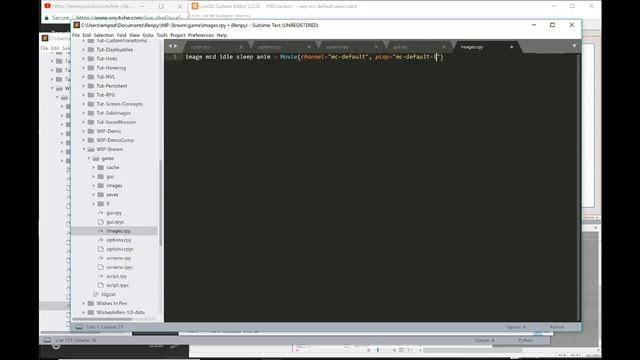Expand the Tut-Screen-Concepts folder arrow

coord(84,104)
